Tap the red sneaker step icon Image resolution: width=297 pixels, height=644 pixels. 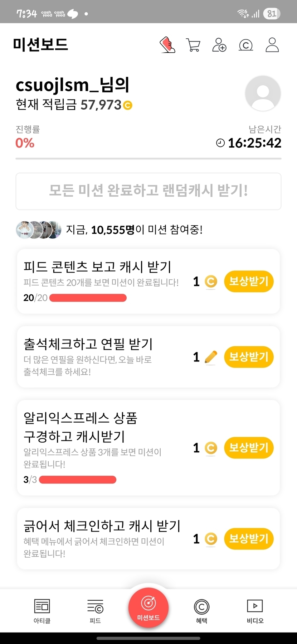coord(167,45)
